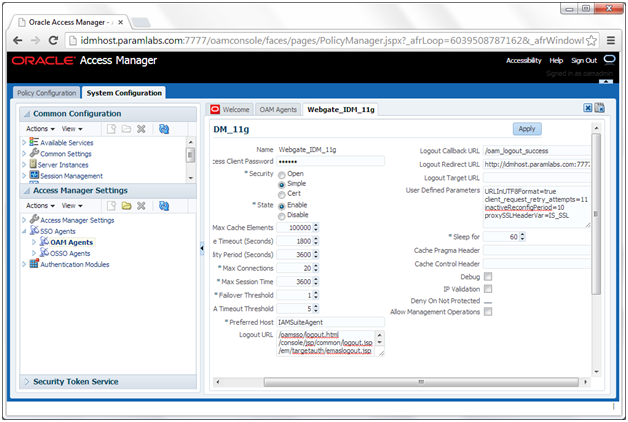Click Access Manager Settings delete X icon
The height and width of the screenshot is (422, 628).
[x=141, y=206]
